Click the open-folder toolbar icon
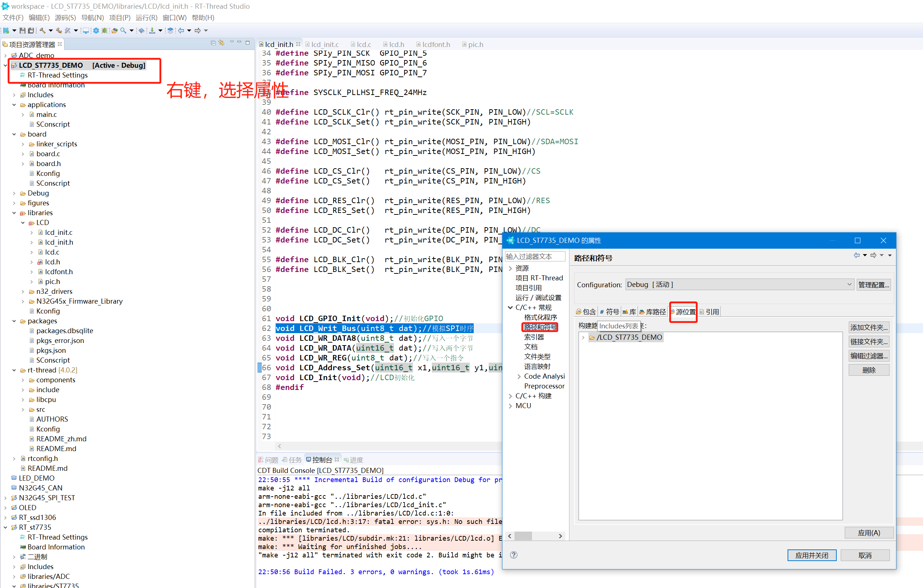923x588 pixels. tap(114, 31)
